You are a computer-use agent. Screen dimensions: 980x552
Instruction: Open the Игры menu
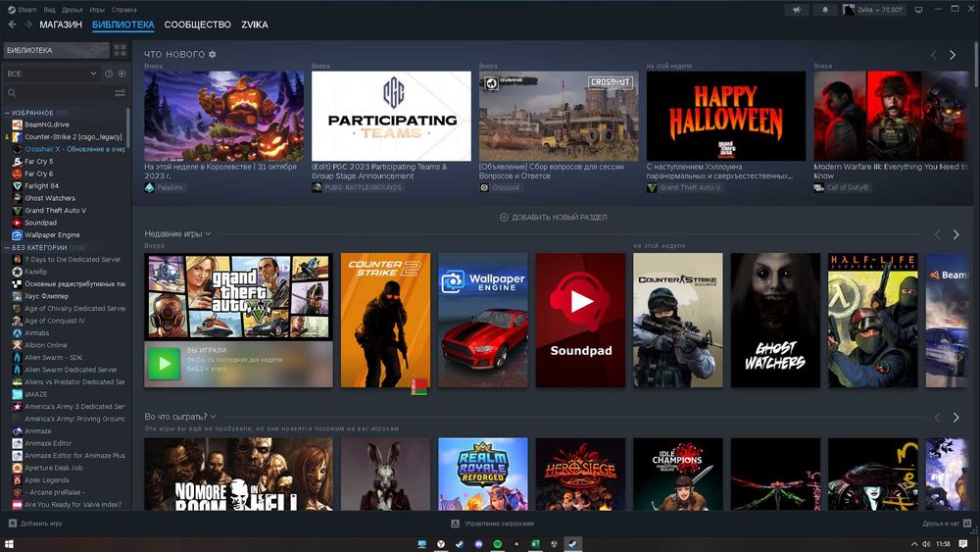[x=97, y=10]
